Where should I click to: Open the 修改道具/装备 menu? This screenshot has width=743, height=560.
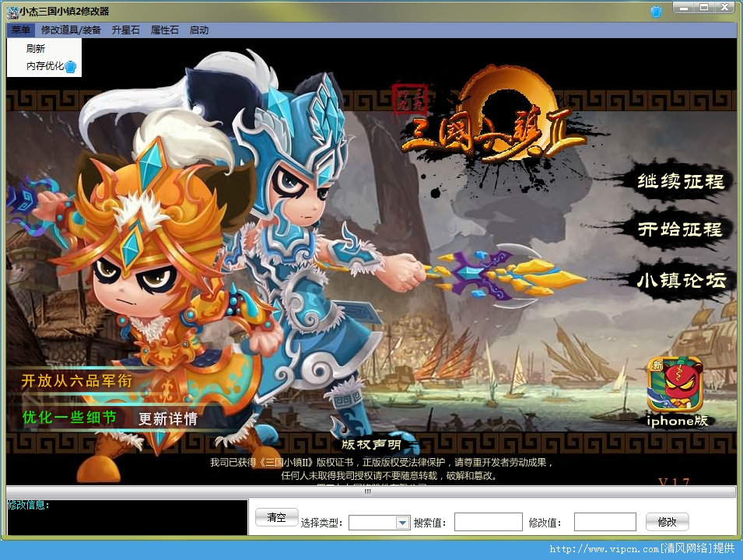coord(71,30)
